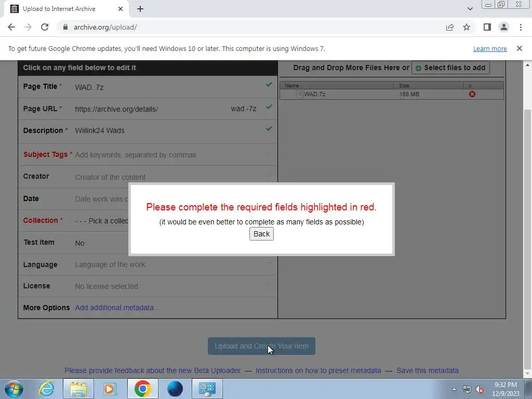This screenshot has width=532, height=399.
Task: Click the share page icon in address bar
Action: [x=450, y=27]
